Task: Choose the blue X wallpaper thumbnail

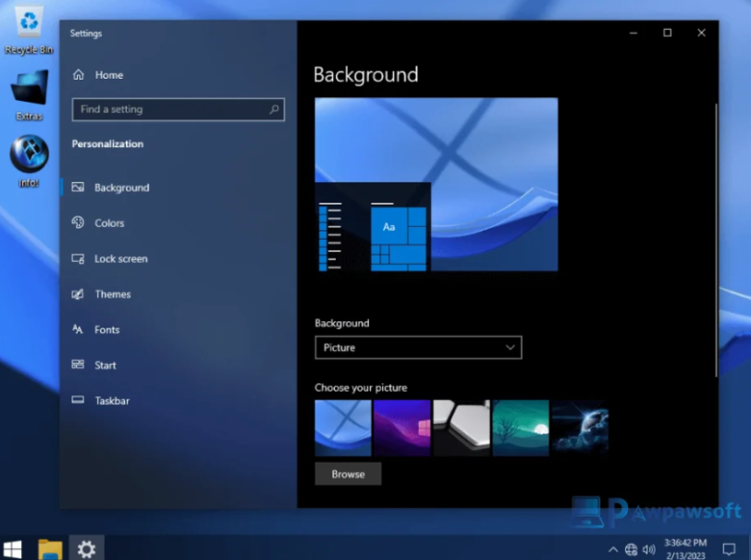Action: point(343,428)
